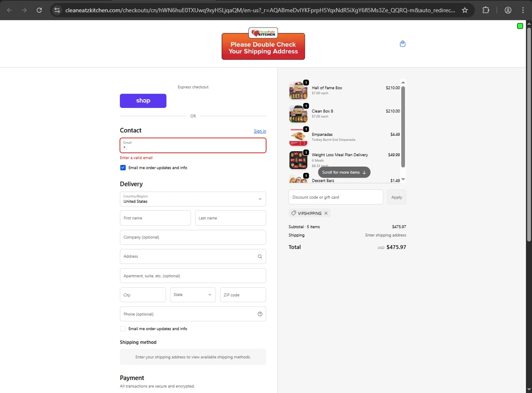This screenshot has height=393, width=532.
Task: Click the Clean Box B item name
Action: point(322,111)
